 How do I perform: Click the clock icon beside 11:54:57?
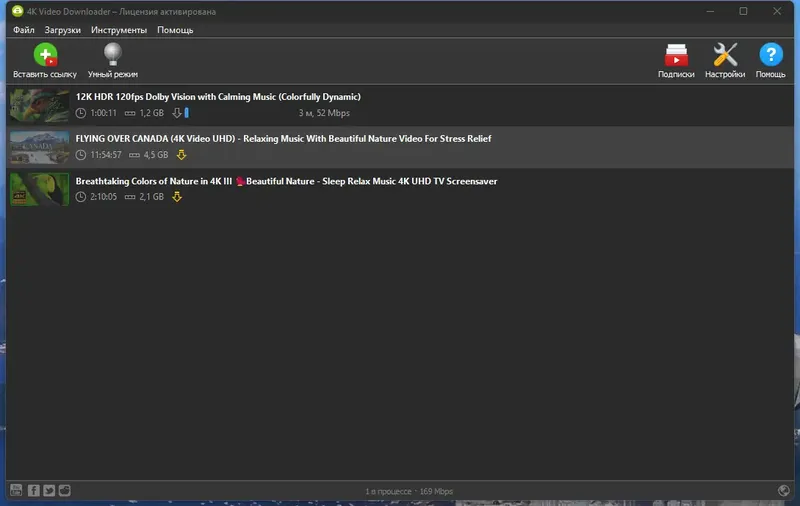point(81,155)
